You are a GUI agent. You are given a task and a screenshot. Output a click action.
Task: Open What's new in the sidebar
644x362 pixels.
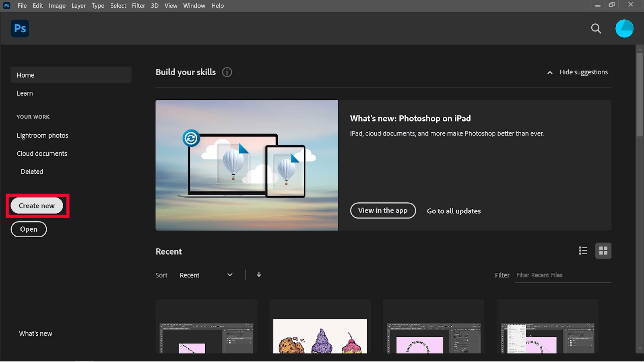tap(35, 333)
